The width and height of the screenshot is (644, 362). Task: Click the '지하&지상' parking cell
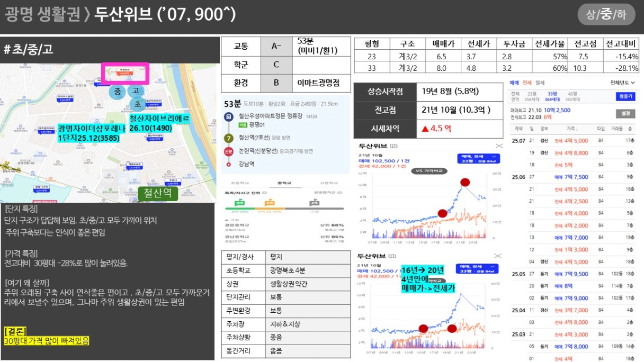308,324
